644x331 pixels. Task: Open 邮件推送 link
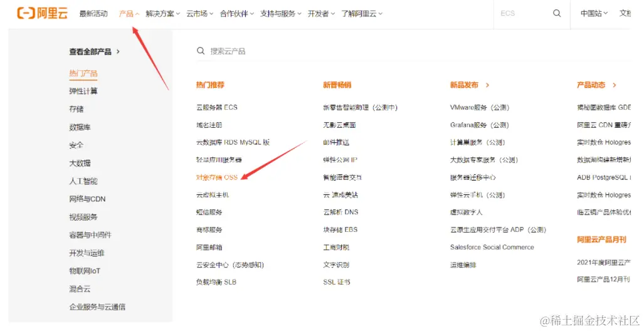[336, 142]
